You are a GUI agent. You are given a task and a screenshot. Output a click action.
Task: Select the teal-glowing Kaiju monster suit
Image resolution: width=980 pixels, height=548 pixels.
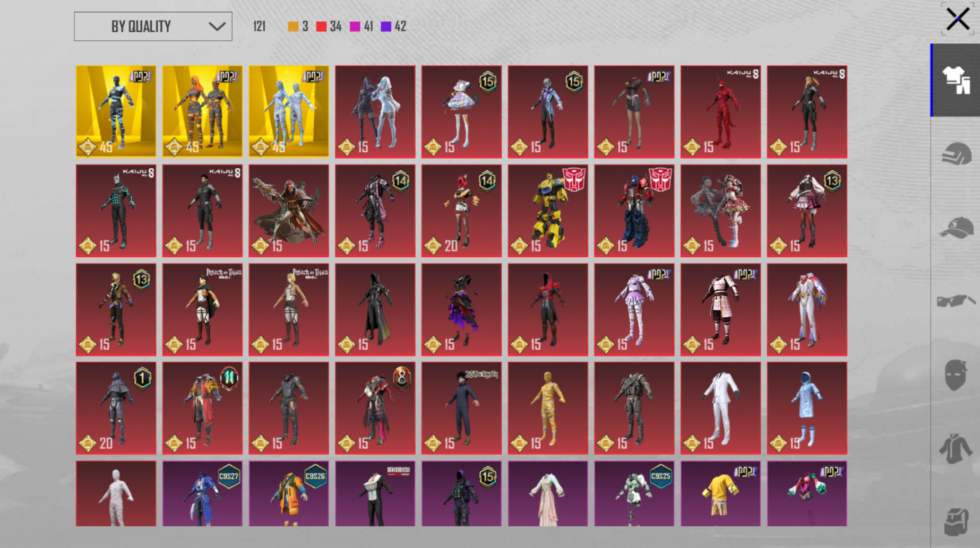[116, 211]
